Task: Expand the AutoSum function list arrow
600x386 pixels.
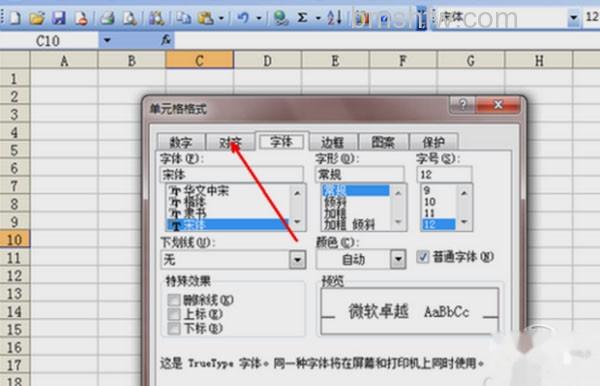Action: pos(318,18)
